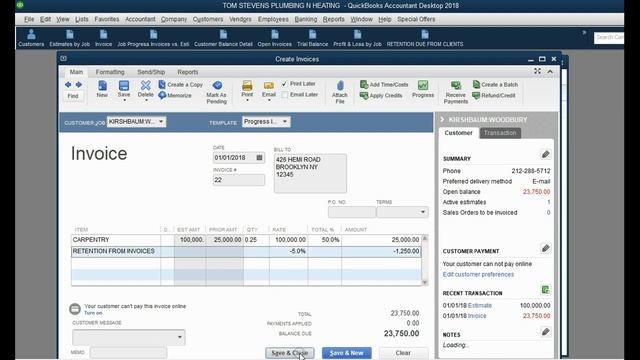Open the Email dropdown arrow
The width and height of the screenshot is (640, 360).
(269, 100)
